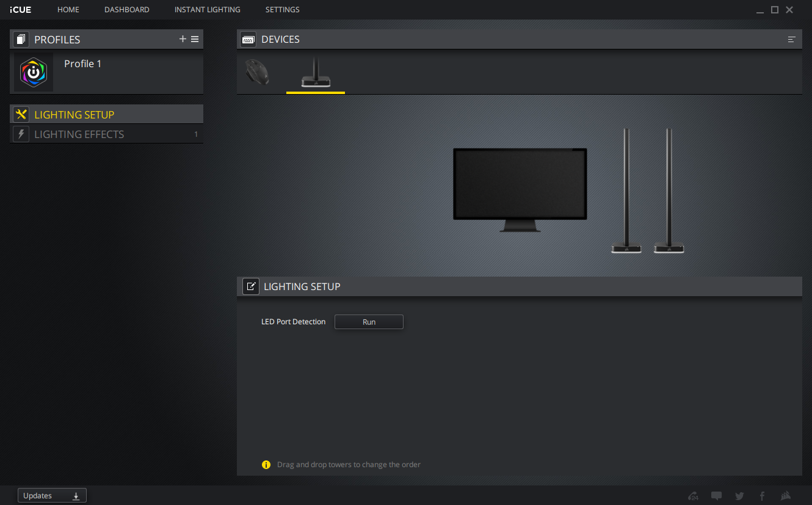Click the yellow info icon beside the hint

pyautogui.click(x=266, y=465)
